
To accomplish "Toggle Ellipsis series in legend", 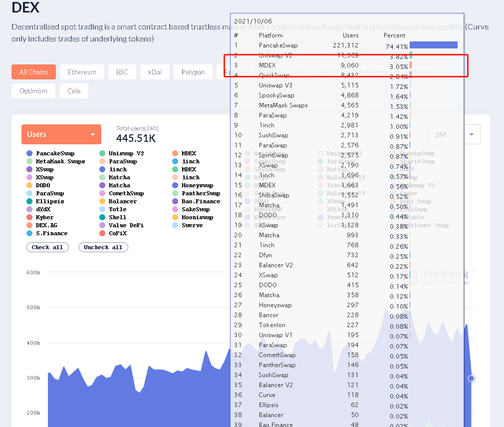I will tap(45, 201).
